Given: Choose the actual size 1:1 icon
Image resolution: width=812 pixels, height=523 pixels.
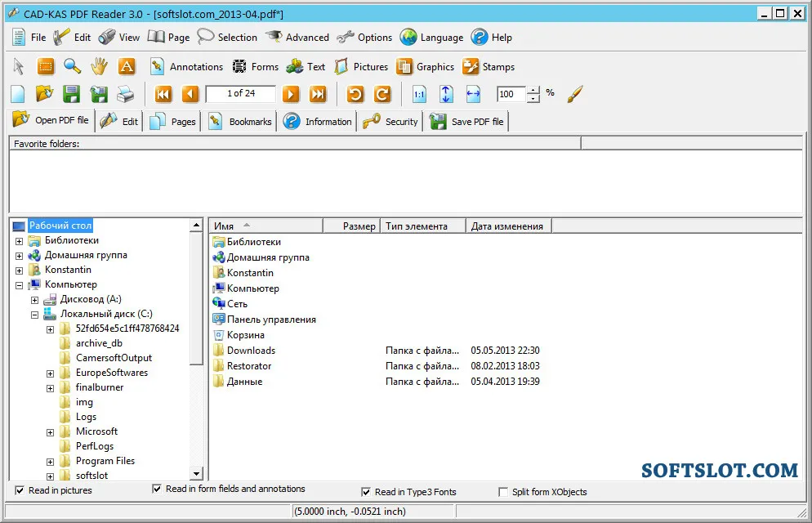Looking at the screenshot, I should pos(419,94).
